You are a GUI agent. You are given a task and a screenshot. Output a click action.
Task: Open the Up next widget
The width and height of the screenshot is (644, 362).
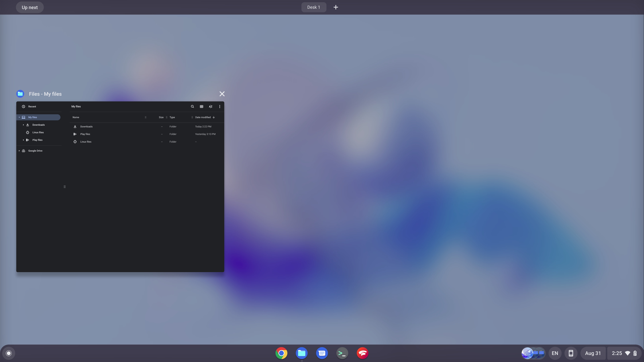(x=30, y=7)
